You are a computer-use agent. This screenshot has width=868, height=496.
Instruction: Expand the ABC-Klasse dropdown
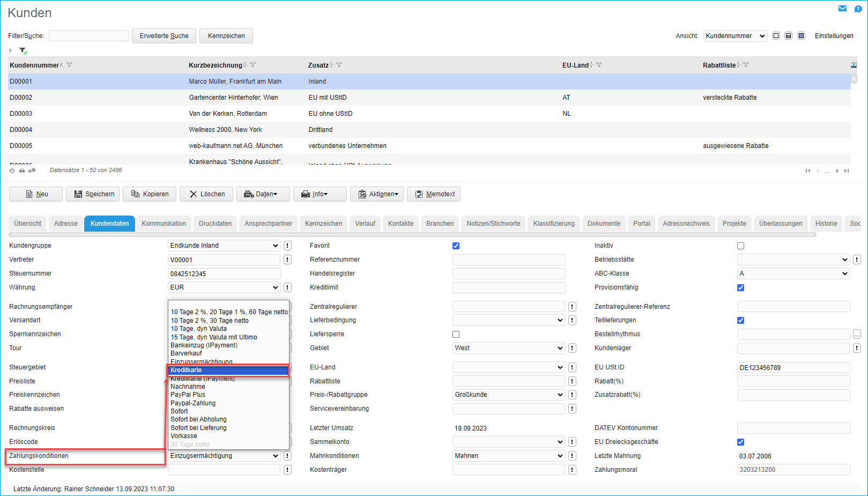pos(793,273)
